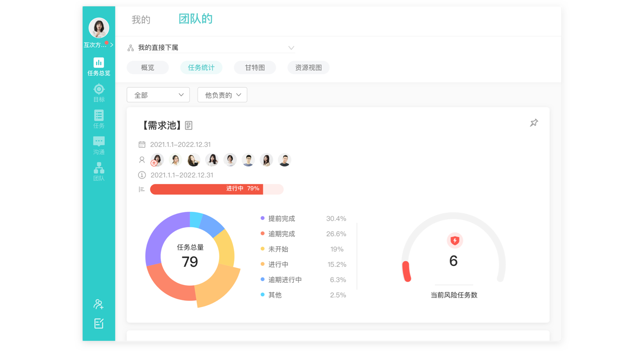The width and height of the screenshot is (644, 351).
Task: Click the 2021.1.1–2022.12.31 date beside calendar
Action: [180, 144]
